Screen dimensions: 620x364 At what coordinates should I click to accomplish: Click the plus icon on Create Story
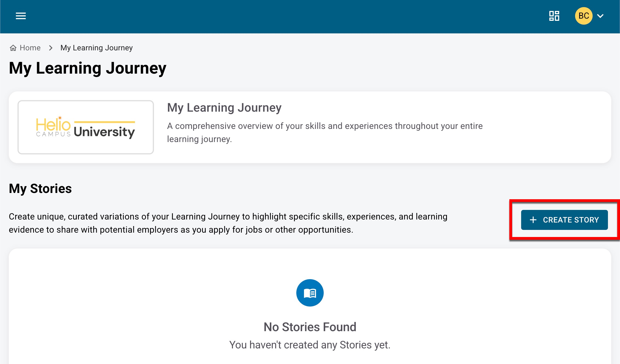tap(533, 220)
